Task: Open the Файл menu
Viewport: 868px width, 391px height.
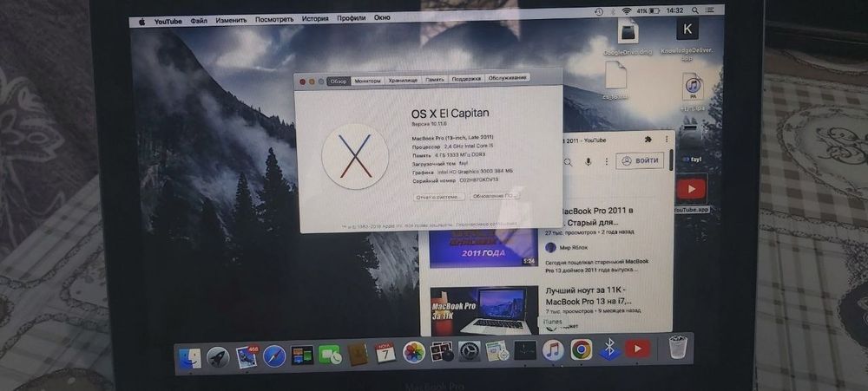Action: tap(199, 21)
